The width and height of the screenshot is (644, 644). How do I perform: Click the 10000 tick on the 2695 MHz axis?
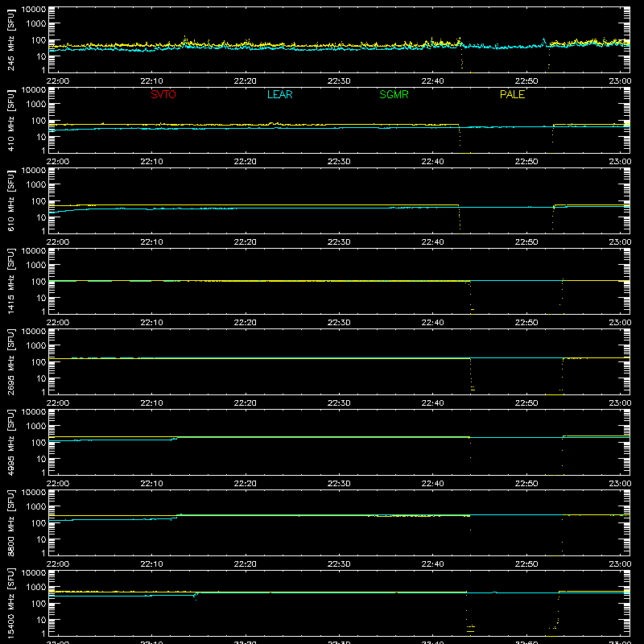click(x=34, y=332)
